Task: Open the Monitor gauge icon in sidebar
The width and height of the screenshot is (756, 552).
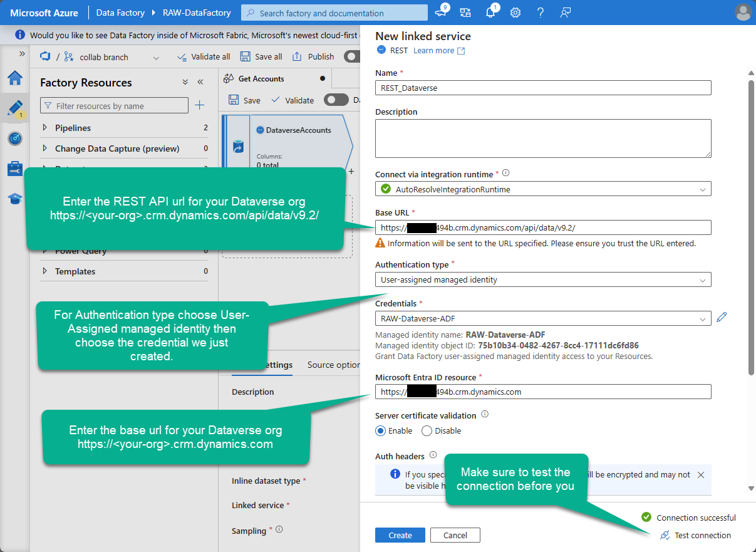Action: point(15,138)
